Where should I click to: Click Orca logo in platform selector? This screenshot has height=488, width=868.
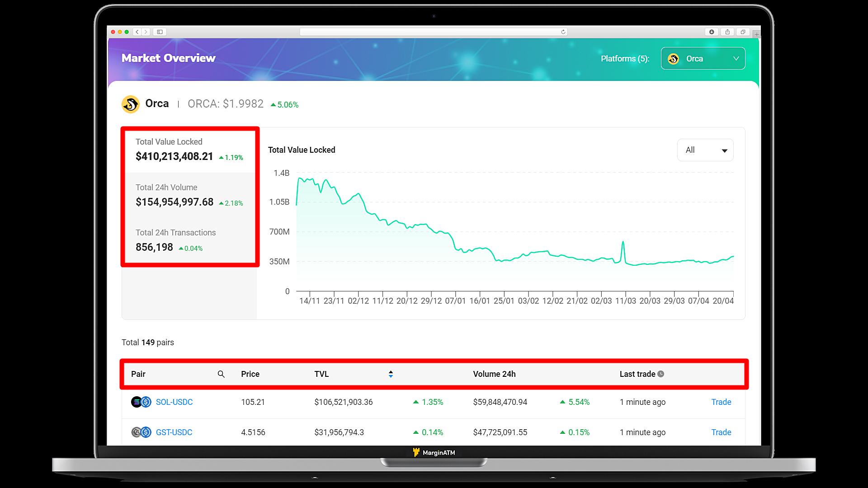click(x=673, y=59)
